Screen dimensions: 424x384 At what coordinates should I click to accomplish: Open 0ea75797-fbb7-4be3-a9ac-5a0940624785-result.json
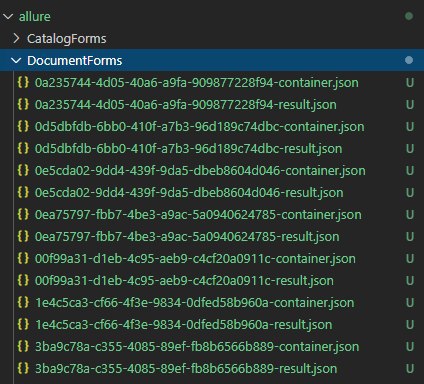(187, 237)
